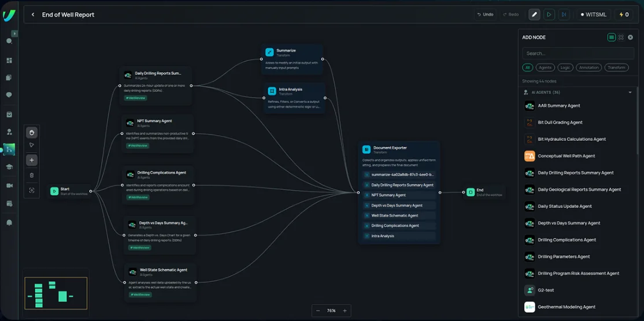Image resolution: width=644 pixels, height=321 pixels.
Task: Switch Add Node panel to grid view
Action: 621,38
